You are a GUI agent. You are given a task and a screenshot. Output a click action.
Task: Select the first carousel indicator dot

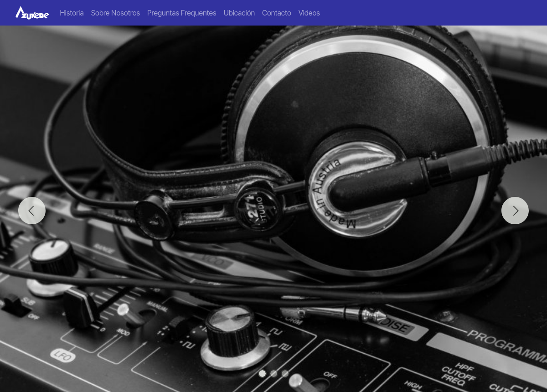coord(262,373)
